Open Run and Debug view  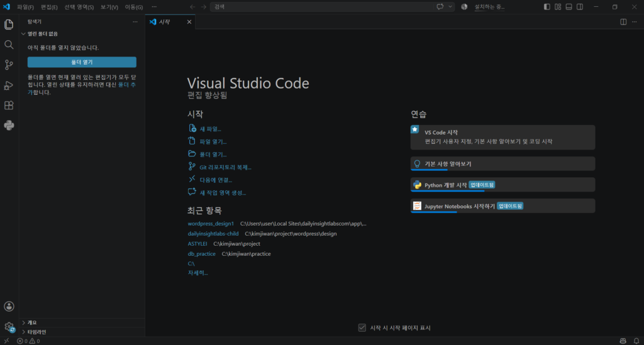(9, 85)
